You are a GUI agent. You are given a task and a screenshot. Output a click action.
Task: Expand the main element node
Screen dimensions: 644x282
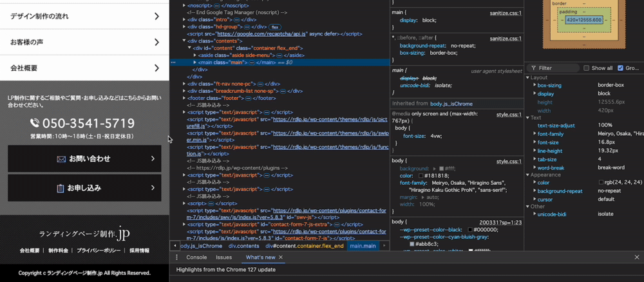194,62
